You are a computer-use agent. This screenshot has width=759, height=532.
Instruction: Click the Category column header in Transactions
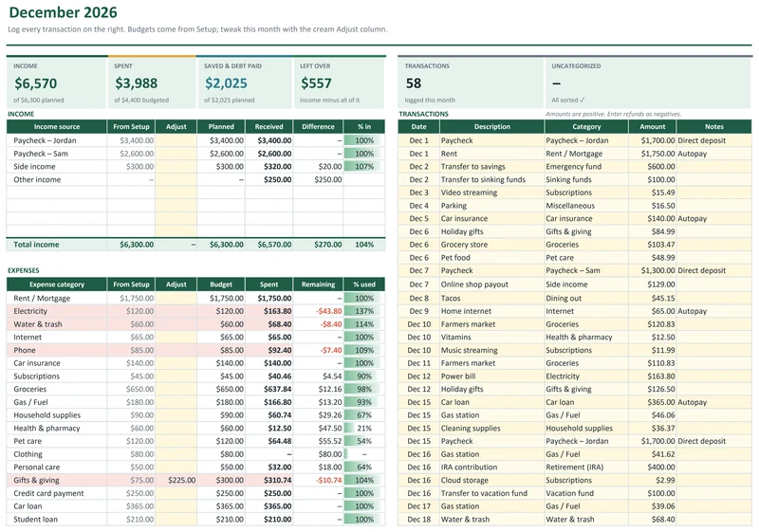pos(586,127)
